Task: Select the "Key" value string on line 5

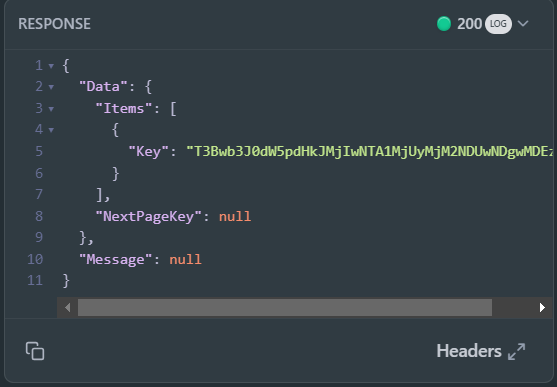Action: click(x=370, y=152)
